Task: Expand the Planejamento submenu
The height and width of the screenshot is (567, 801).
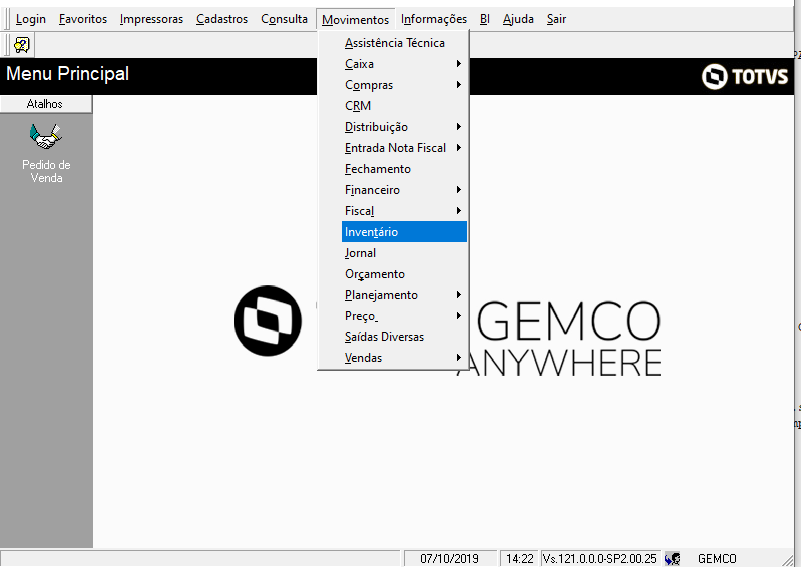Action: click(404, 295)
